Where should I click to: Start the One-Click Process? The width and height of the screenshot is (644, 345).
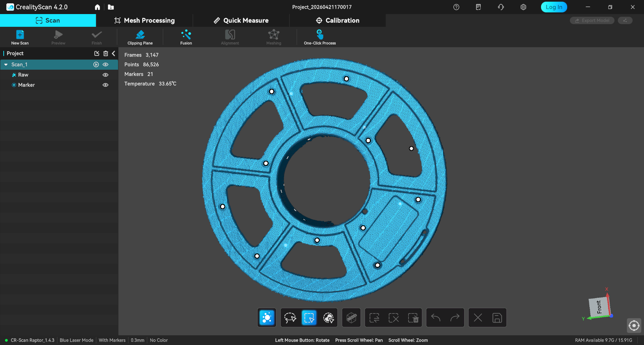pos(320,37)
